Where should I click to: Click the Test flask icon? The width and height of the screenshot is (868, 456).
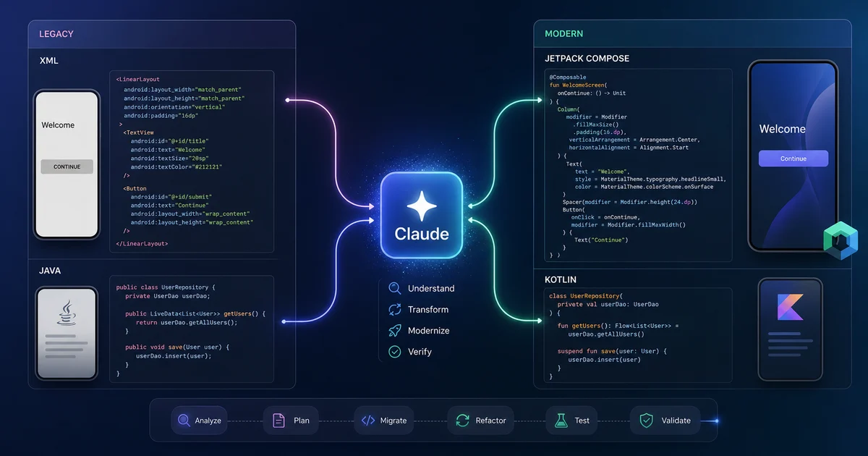click(561, 421)
